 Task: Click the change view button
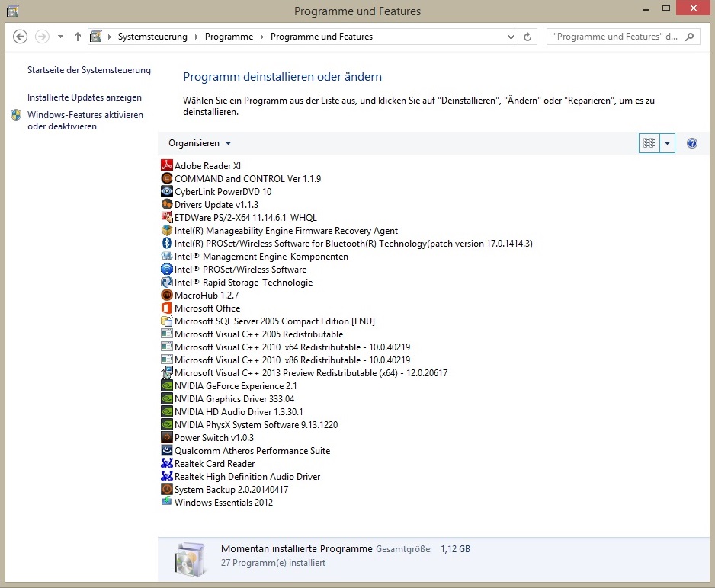[x=649, y=143]
